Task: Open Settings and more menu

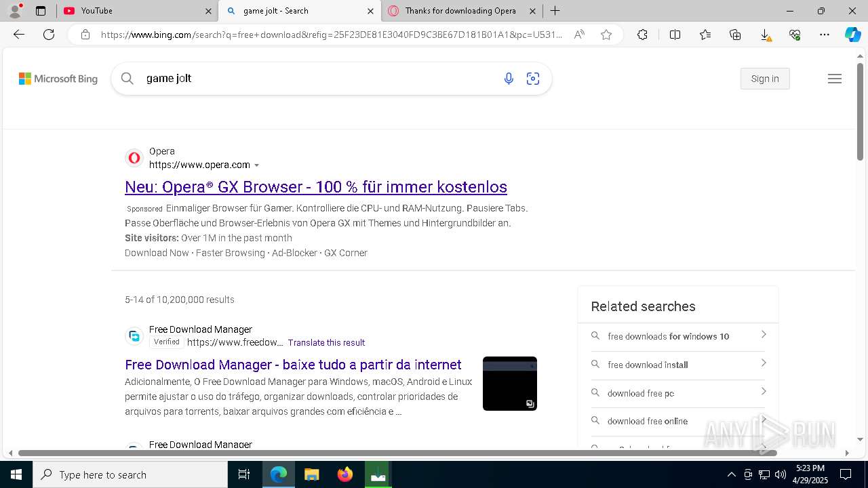Action: [825, 35]
